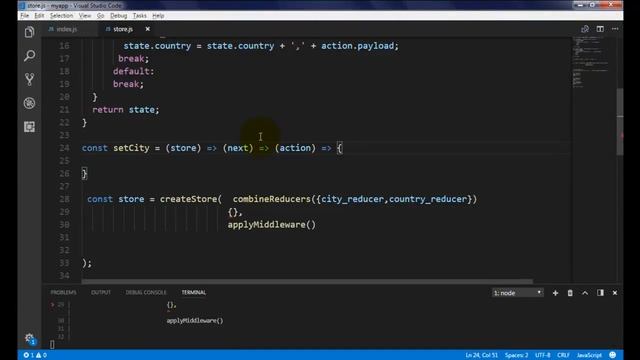Image resolution: width=640 pixels, height=360 pixels.
Task: Click the editor horizontal scrollbar
Action: 307,281
